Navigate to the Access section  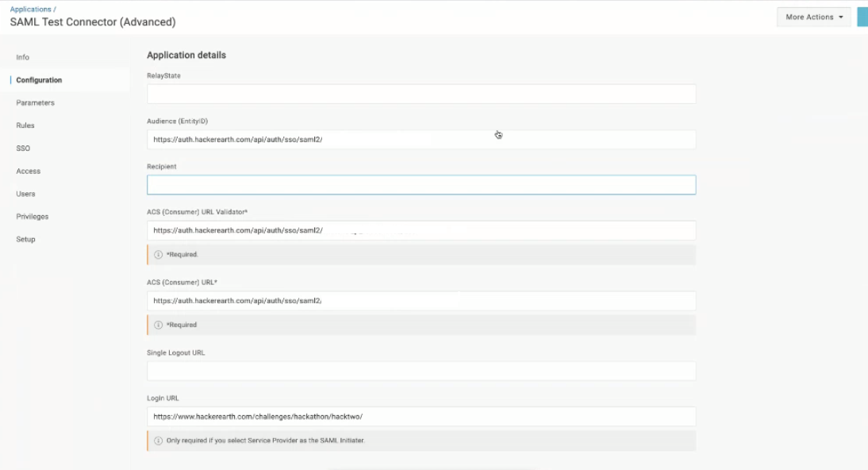pos(29,171)
